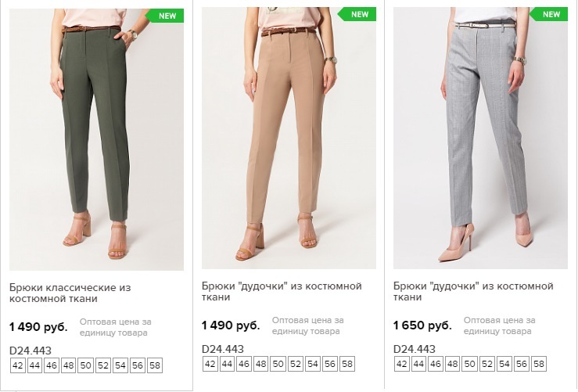Click price 1 650 руб.
This screenshot has width=578, height=392.
pos(422,325)
